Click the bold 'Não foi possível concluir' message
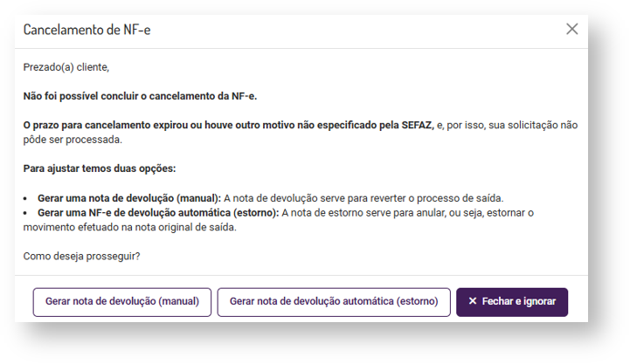Viewport: 630px width, 364px height. click(140, 95)
